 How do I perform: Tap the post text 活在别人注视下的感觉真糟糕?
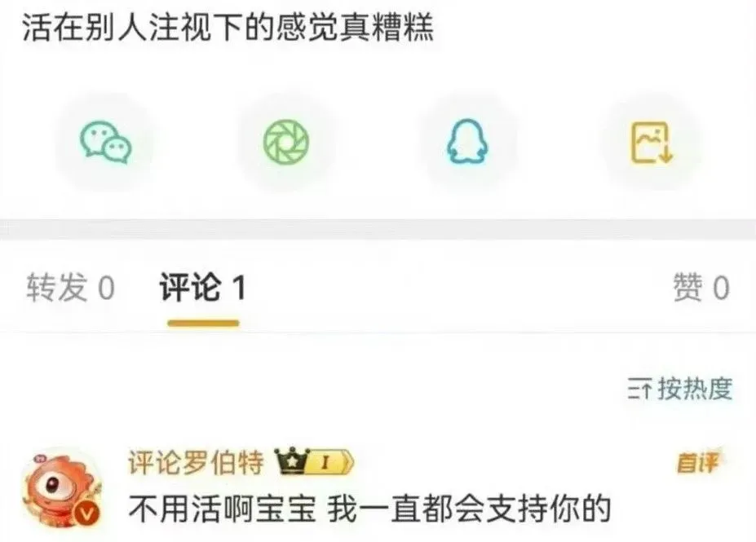(x=228, y=27)
